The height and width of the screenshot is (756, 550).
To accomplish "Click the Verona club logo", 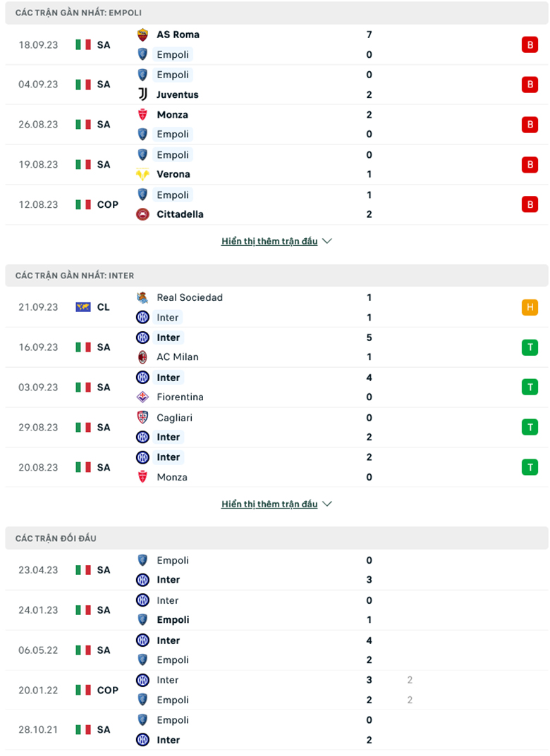I will [142, 174].
